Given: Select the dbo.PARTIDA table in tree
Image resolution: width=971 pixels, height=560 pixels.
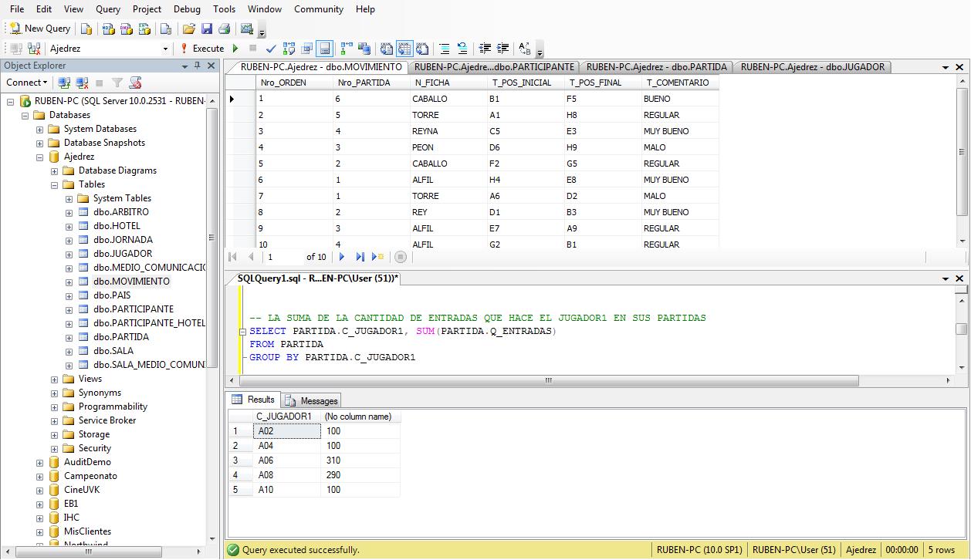Looking at the screenshot, I should coord(120,337).
